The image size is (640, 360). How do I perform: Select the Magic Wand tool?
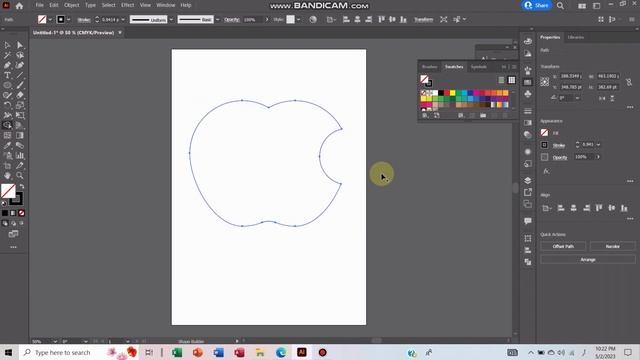(x=7, y=55)
